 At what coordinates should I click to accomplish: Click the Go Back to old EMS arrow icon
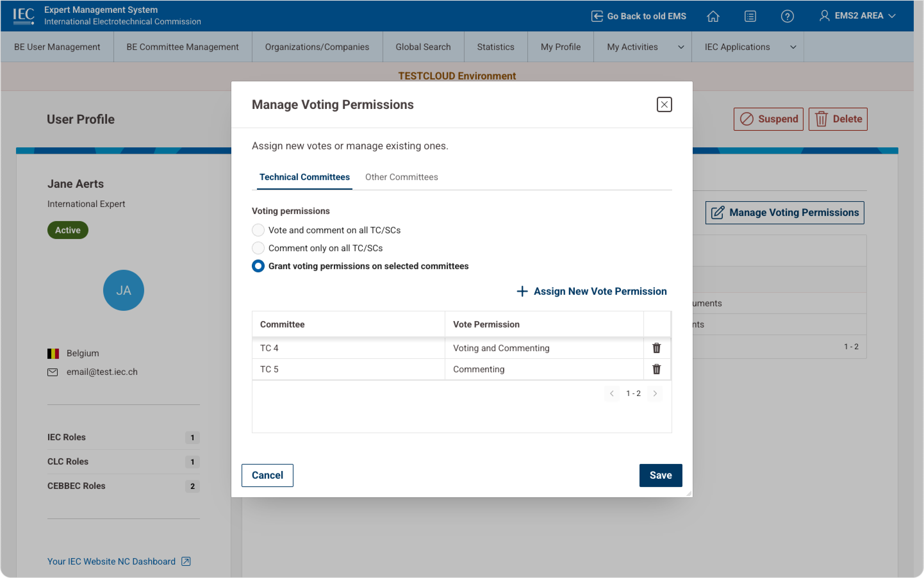click(597, 16)
